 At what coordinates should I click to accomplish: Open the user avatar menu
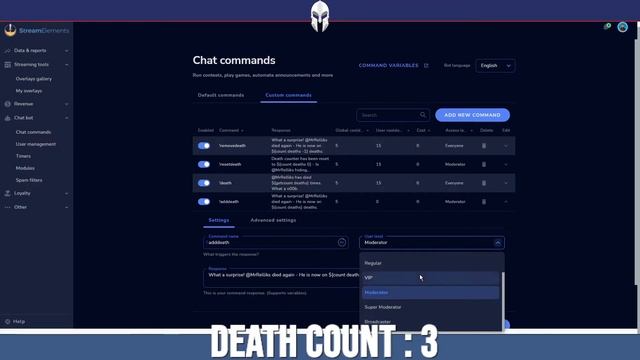coord(622,27)
